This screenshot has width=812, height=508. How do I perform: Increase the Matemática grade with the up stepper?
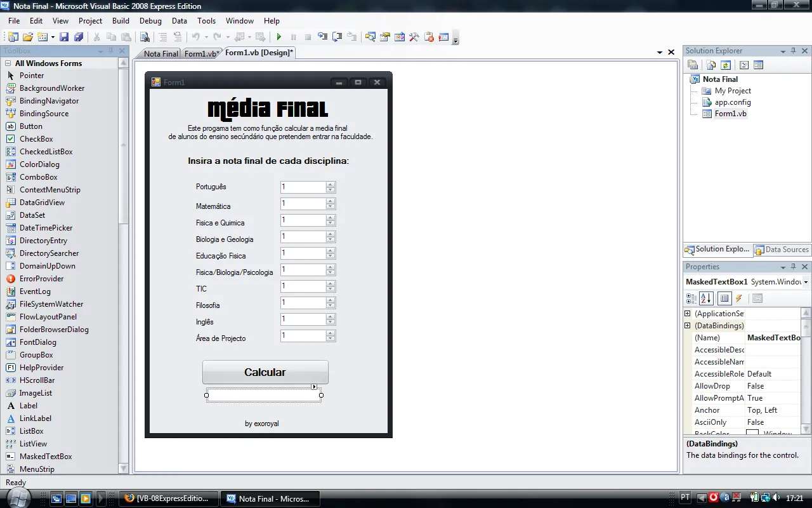(x=331, y=201)
